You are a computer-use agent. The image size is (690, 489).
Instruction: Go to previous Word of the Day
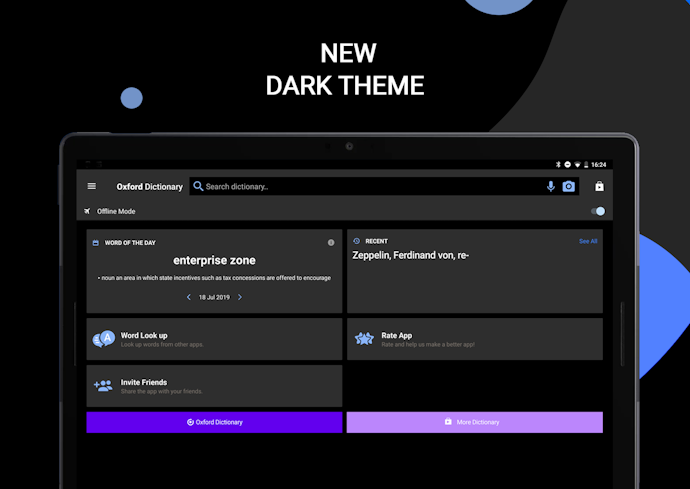coord(189,297)
